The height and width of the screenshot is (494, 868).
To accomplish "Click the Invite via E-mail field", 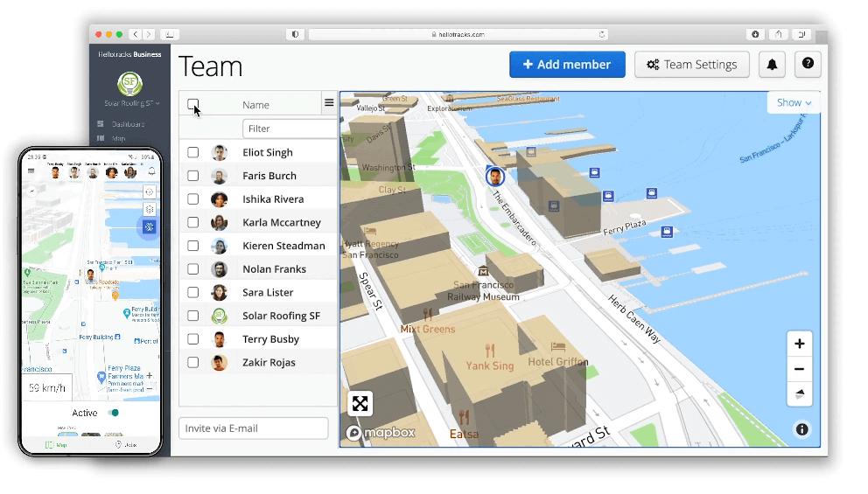I will [253, 428].
